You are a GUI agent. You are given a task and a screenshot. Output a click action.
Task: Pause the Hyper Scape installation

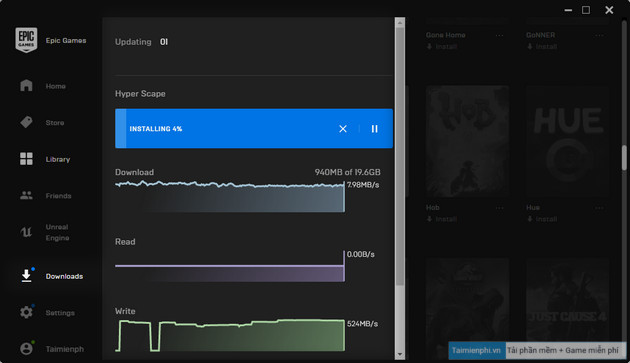(x=374, y=129)
